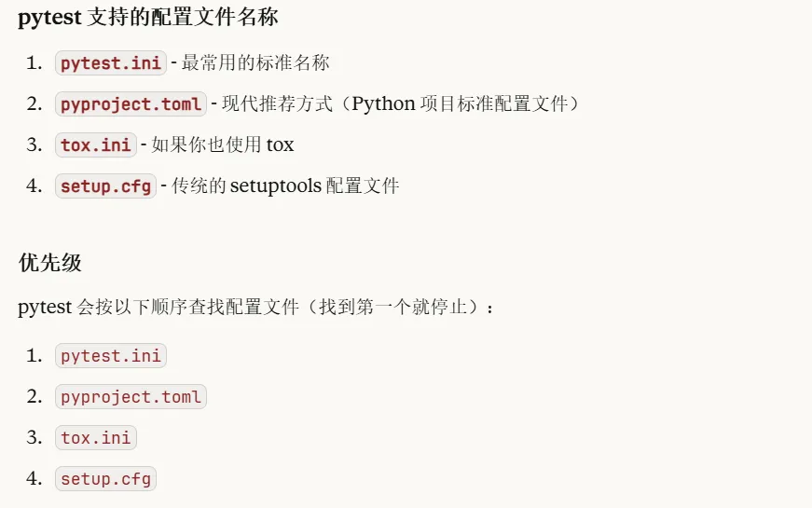Click the word 'Python' in item two
Screen dimensions: 812x508
tap(383, 104)
